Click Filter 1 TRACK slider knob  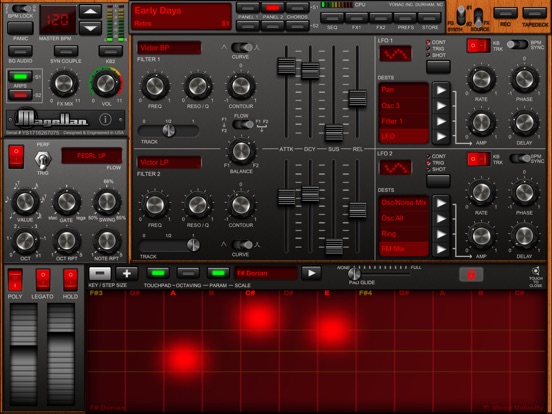[169, 131]
